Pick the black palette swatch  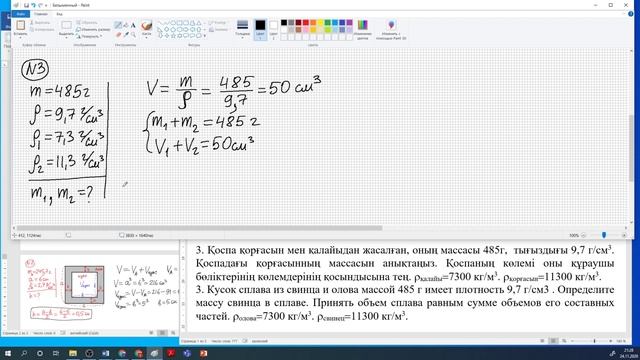[x=284, y=23]
